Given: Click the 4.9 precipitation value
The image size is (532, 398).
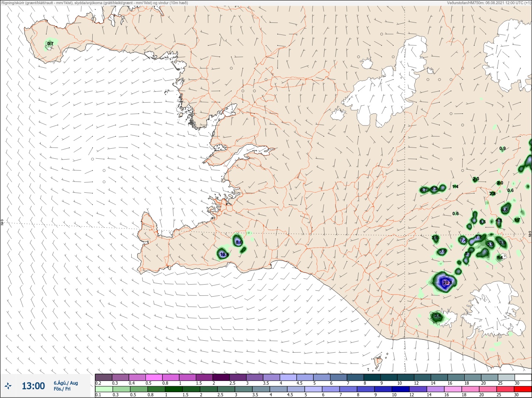Looking at the screenshot, I should [499, 221].
